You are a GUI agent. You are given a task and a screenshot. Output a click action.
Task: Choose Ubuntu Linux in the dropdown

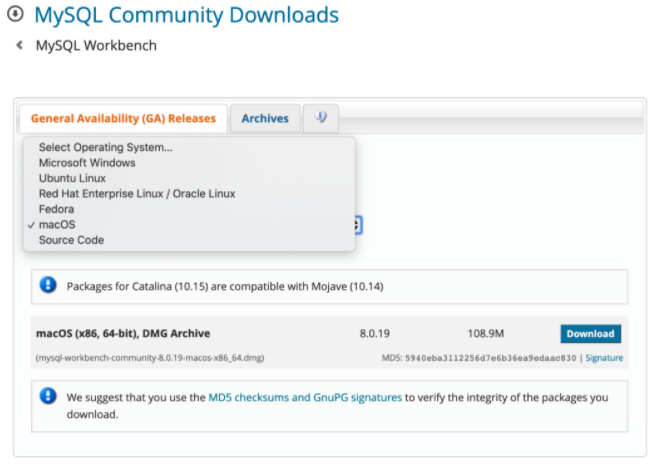[x=72, y=178]
